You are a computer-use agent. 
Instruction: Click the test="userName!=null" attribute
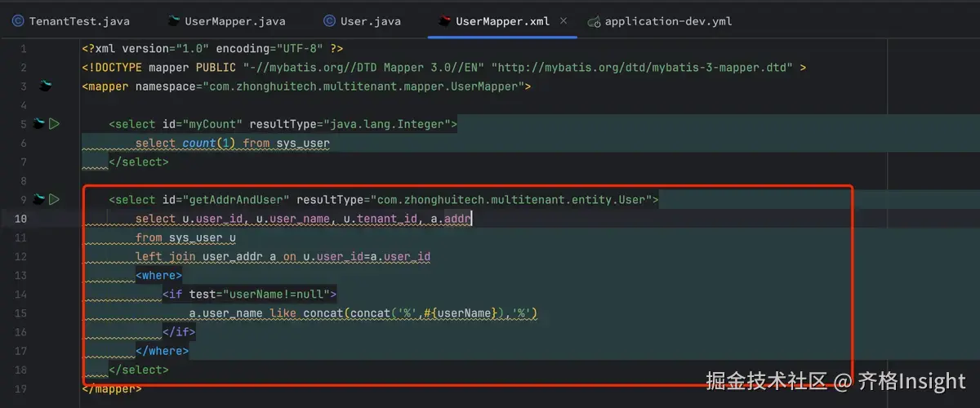259,294
